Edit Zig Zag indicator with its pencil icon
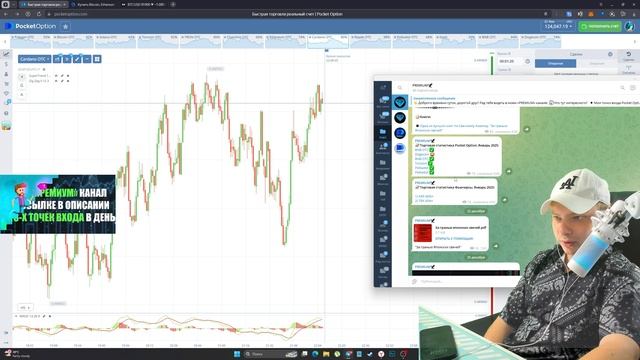Image resolution: width=640 pixels, height=360 pixels. [x=62, y=81]
